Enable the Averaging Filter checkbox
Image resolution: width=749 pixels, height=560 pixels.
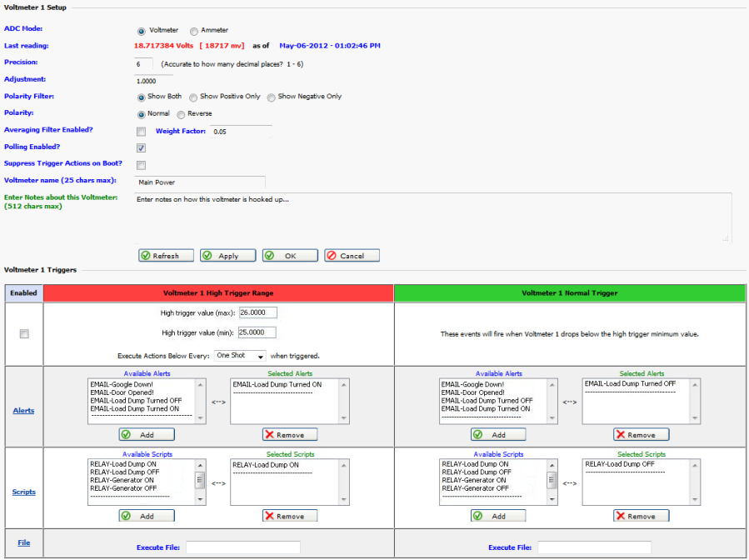(x=142, y=132)
